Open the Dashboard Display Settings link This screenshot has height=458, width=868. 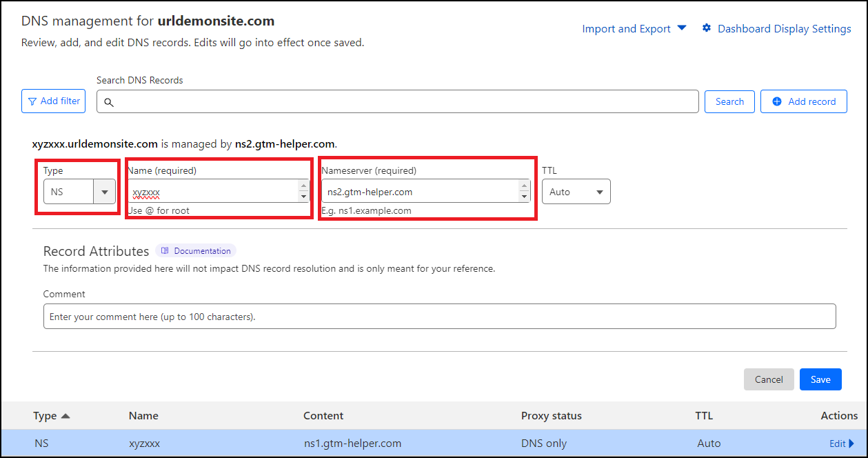tap(784, 28)
